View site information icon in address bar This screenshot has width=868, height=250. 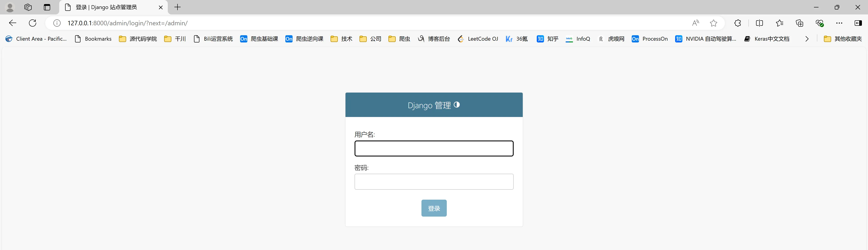[x=57, y=23]
